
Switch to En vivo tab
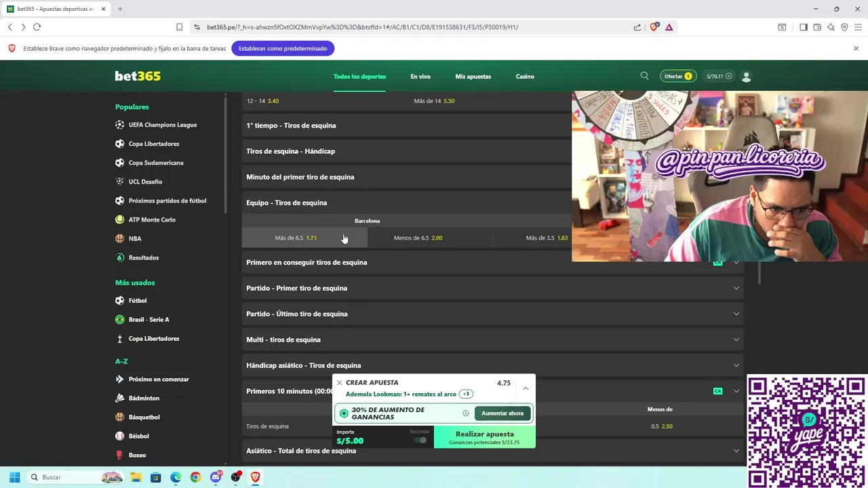pos(420,77)
